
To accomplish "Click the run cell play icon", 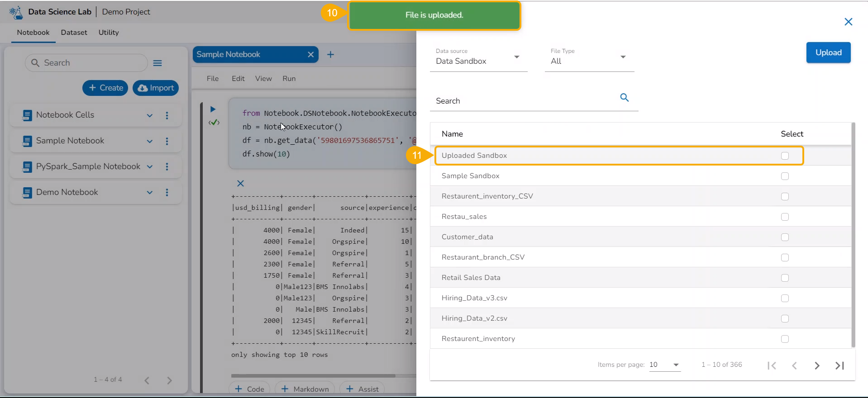I will (213, 109).
